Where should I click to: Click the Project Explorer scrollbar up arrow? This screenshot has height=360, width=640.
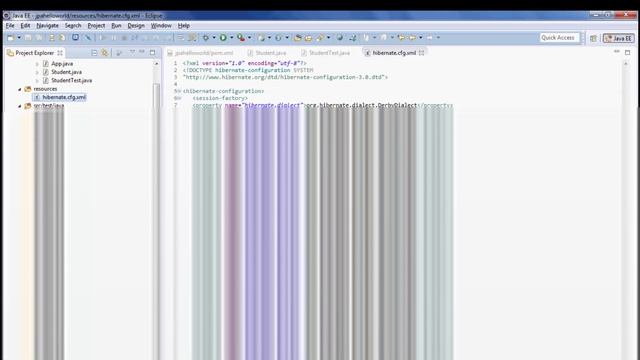click(156, 64)
